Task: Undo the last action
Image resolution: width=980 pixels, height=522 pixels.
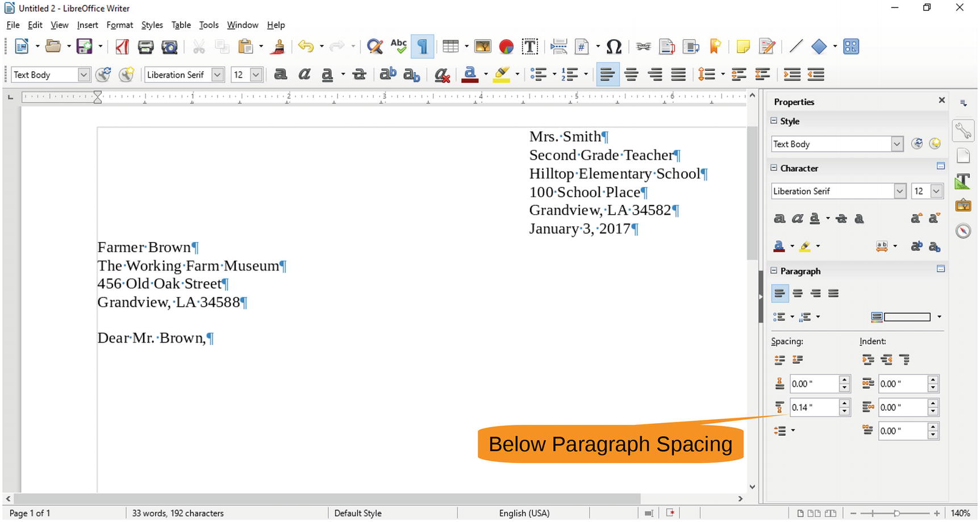Action: [x=306, y=47]
